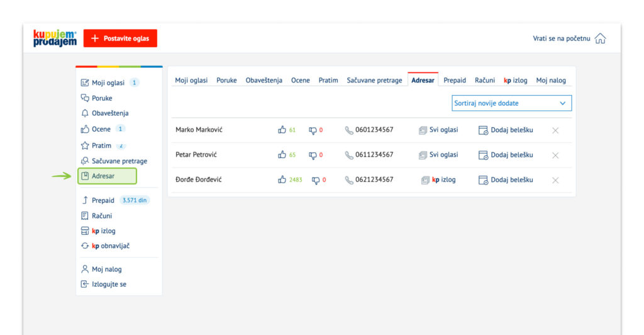Switch to the Sačuvane pretrage top tab
The width and height of the screenshot is (644, 335).
click(x=374, y=80)
